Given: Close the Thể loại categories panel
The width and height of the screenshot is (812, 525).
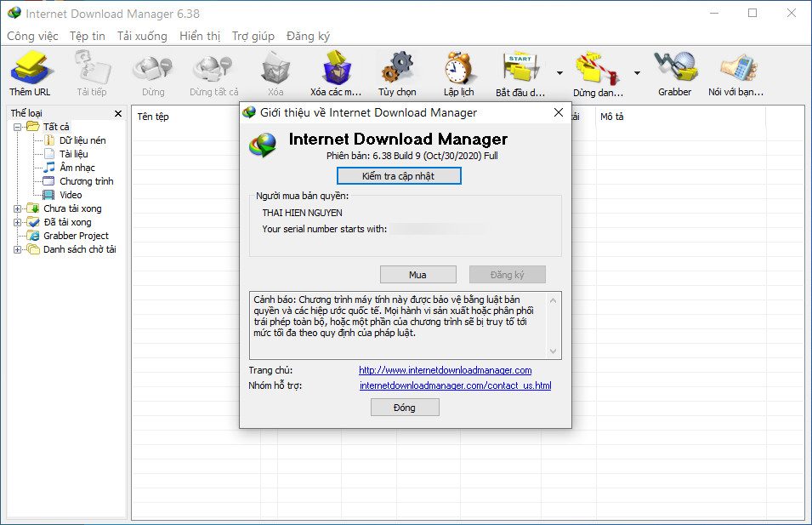Looking at the screenshot, I should 118,113.
